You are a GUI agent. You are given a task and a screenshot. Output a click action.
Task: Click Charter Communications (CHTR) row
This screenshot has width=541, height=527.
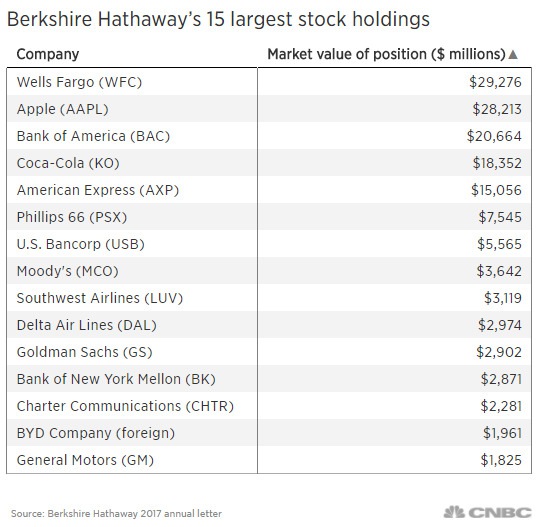click(x=269, y=406)
